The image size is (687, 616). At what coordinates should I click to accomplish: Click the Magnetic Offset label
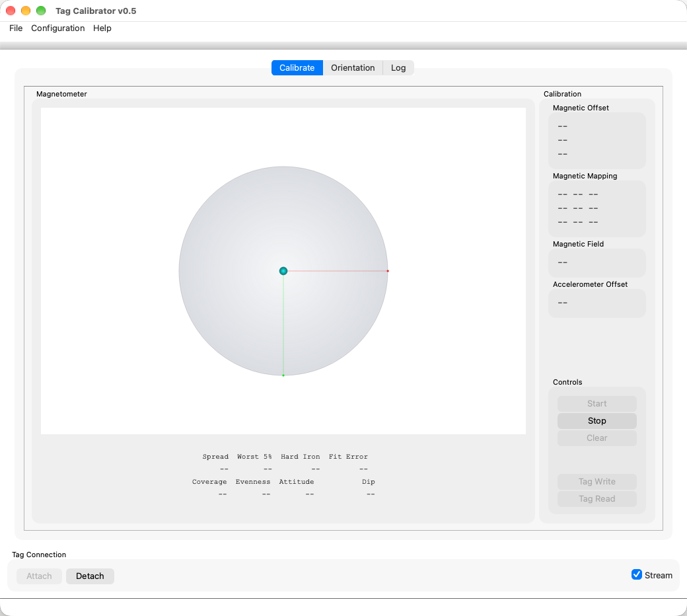(581, 108)
